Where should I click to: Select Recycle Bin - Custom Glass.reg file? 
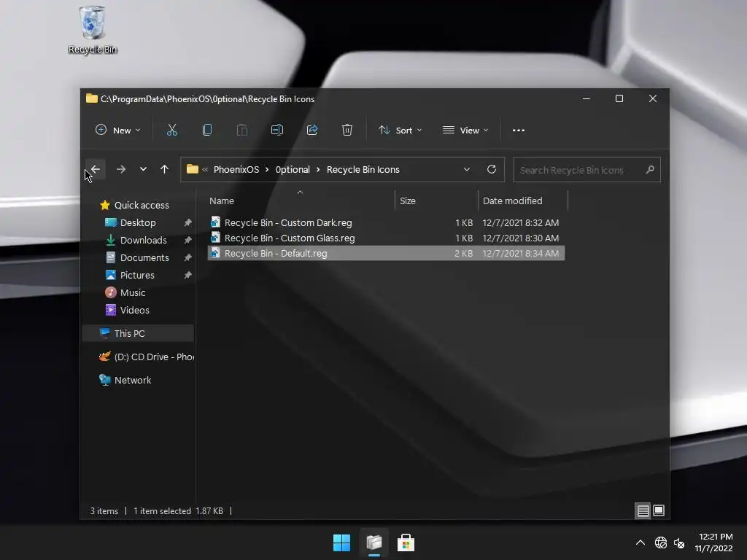click(x=386, y=238)
